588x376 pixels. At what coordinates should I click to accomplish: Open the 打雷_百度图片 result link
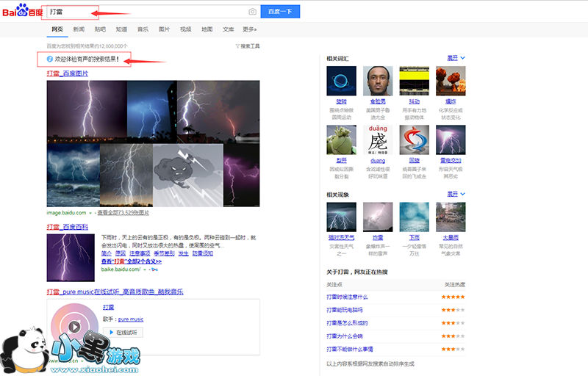click(68, 73)
